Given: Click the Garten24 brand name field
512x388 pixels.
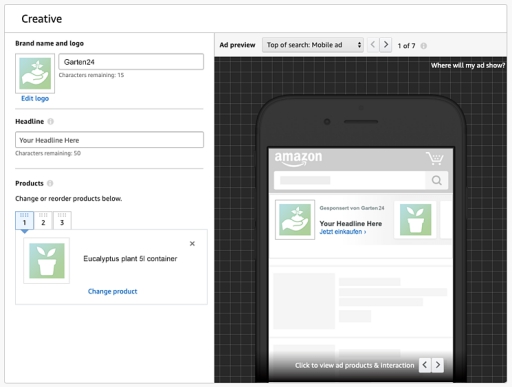Looking at the screenshot, I should click(131, 62).
